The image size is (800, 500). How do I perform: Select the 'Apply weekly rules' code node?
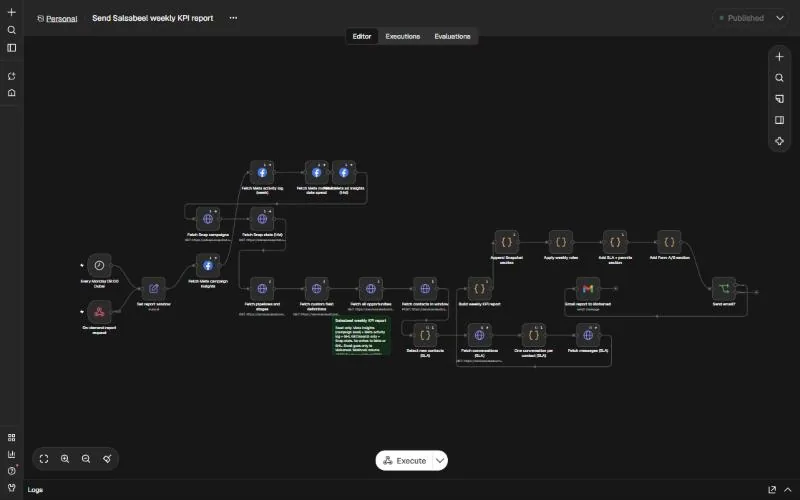[x=561, y=242]
